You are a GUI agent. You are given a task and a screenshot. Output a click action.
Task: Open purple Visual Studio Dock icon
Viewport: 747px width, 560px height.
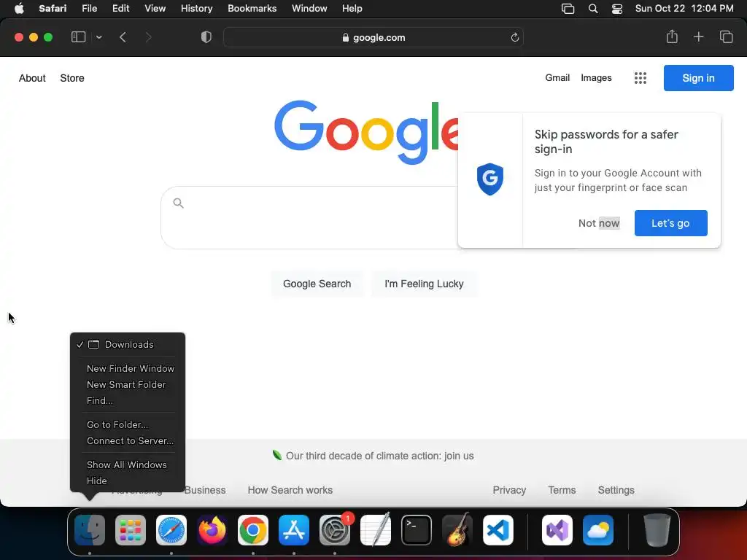click(x=557, y=530)
